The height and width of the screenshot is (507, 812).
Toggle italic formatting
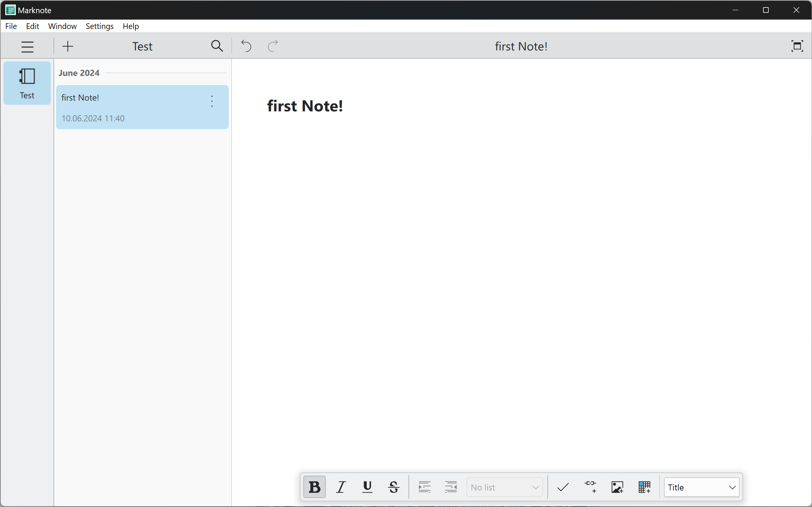[x=341, y=487]
